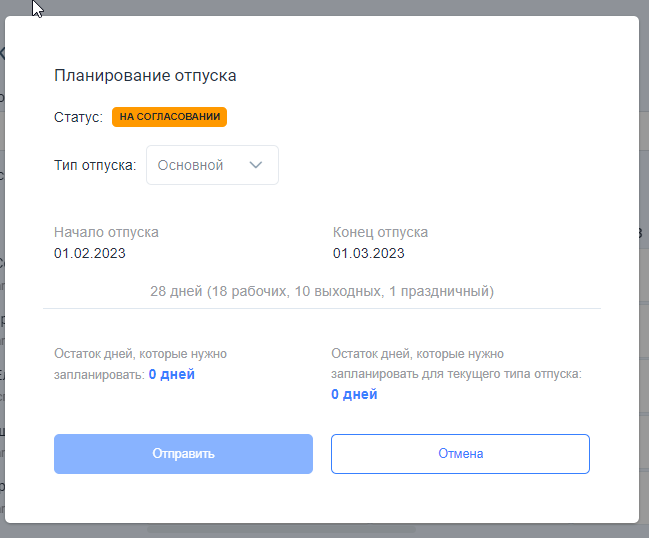Open the Основной vacation type dropdown

[212, 165]
